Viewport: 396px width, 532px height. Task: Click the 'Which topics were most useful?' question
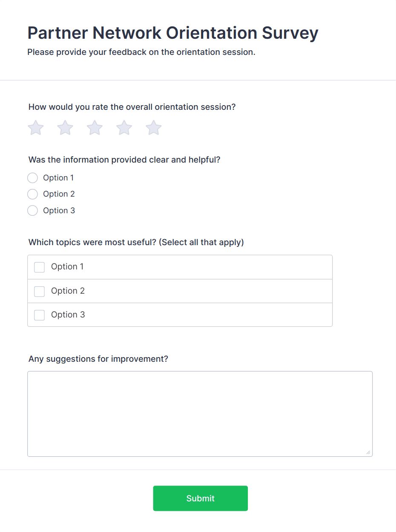(x=136, y=243)
